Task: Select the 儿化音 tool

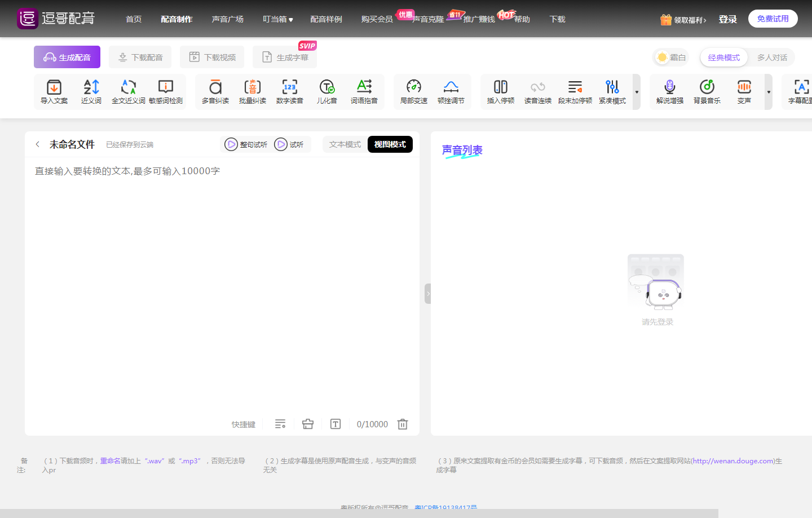Action: point(326,91)
